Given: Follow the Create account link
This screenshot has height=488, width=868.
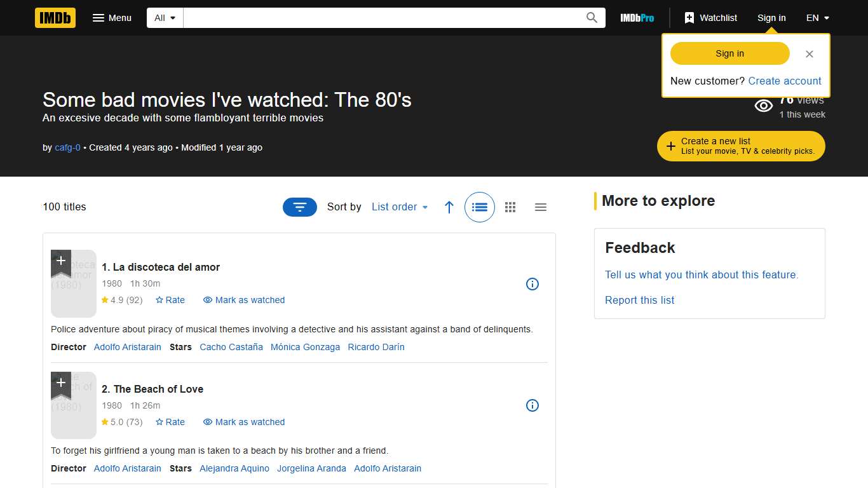Looking at the screenshot, I should pos(784,81).
